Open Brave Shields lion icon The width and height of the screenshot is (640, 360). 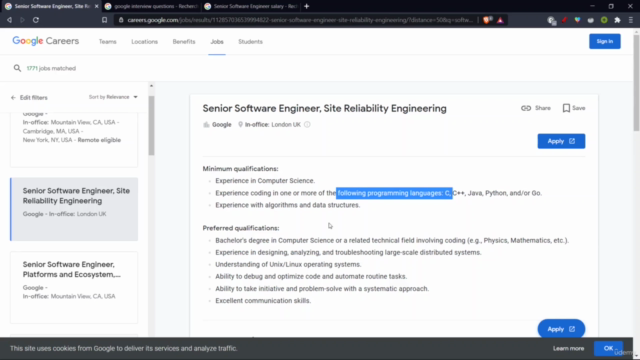487,20
